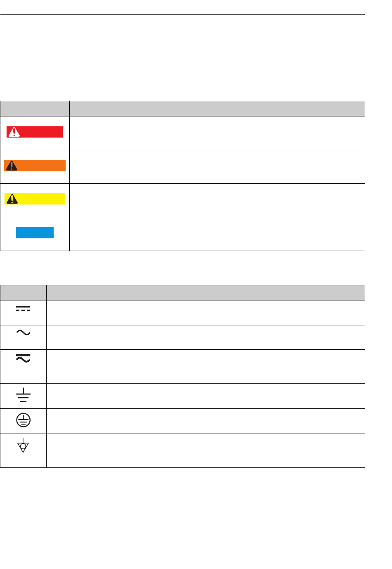The image size is (392, 569).
Task: Click the orange warning label banner
Action: 35,166
